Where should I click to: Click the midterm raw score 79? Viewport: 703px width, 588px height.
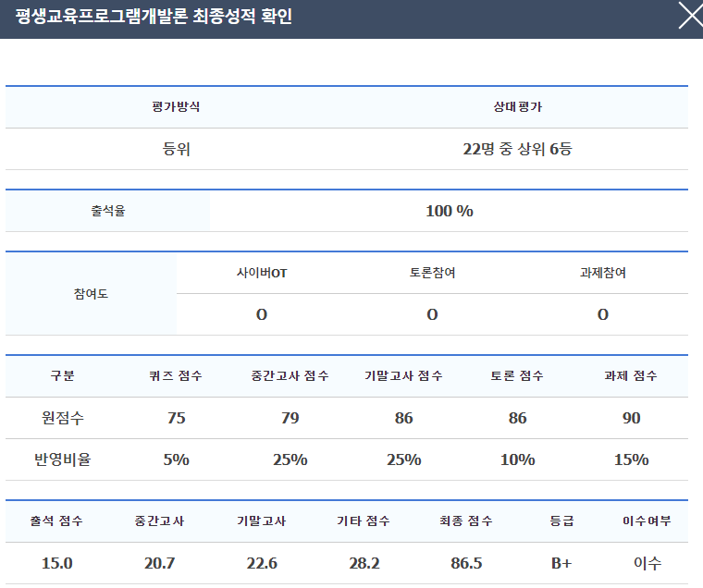[x=290, y=418]
